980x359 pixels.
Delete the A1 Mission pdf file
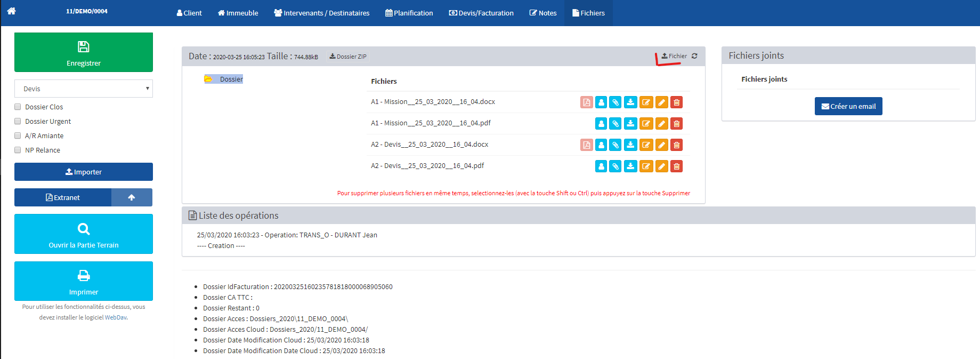676,124
